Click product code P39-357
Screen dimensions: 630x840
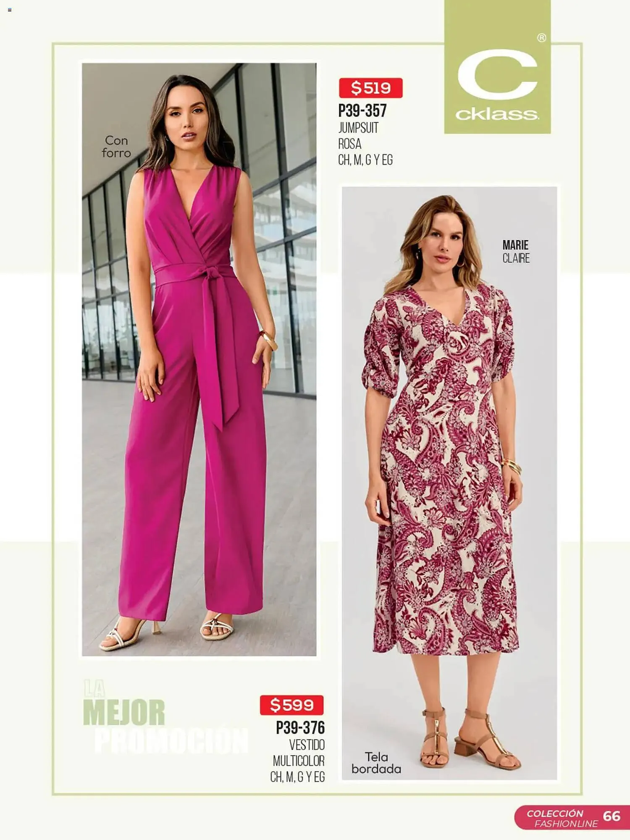click(x=362, y=111)
